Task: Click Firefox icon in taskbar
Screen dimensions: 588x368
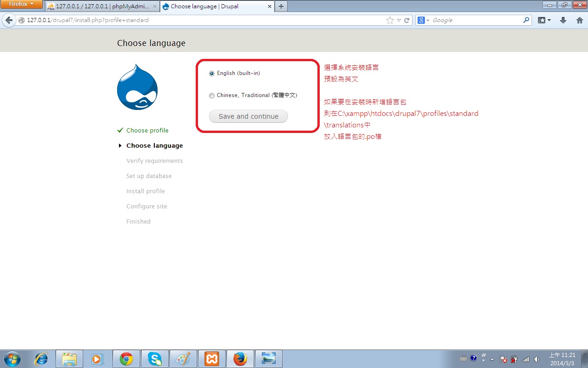Action: [240, 359]
